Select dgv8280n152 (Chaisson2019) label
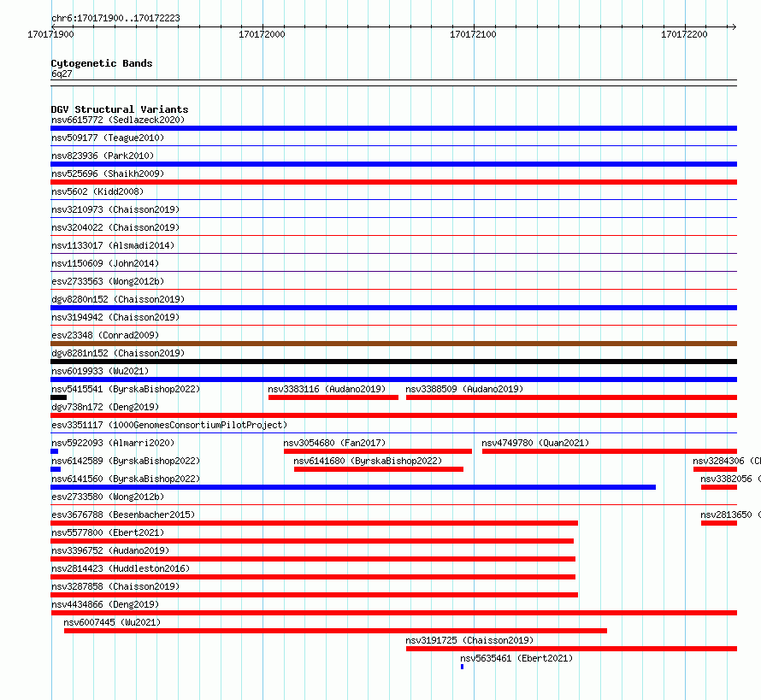 tap(118, 299)
